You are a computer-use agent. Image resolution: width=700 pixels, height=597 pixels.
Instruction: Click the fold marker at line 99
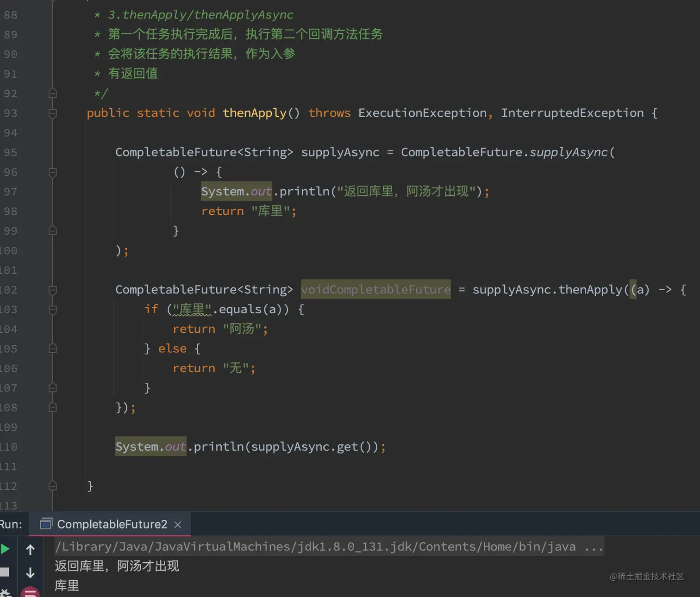click(53, 231)
